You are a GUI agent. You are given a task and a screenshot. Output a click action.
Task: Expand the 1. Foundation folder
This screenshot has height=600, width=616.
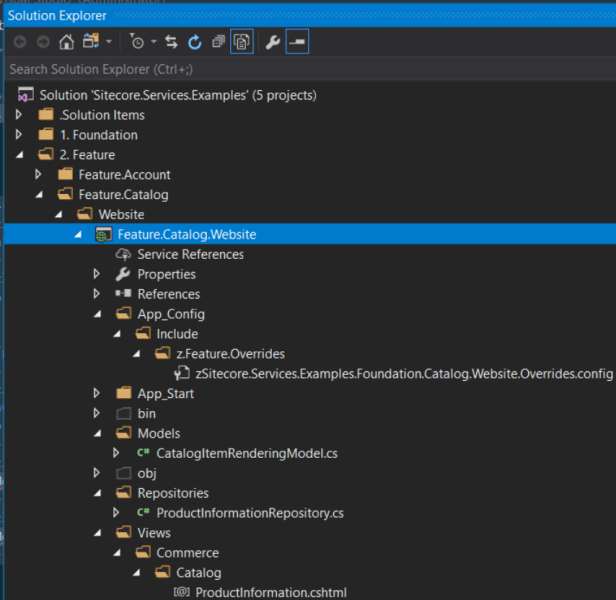(18, 135)
